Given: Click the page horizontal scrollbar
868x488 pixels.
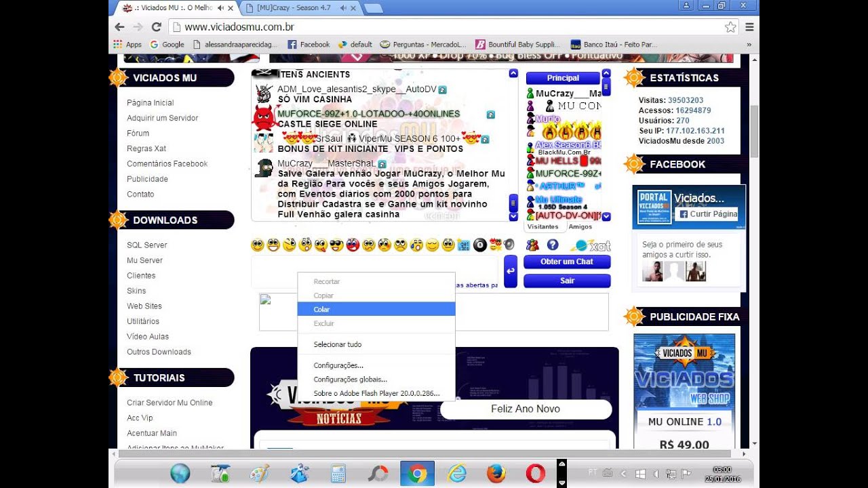Looking at the screenshot, I should (x=424, y=453).
